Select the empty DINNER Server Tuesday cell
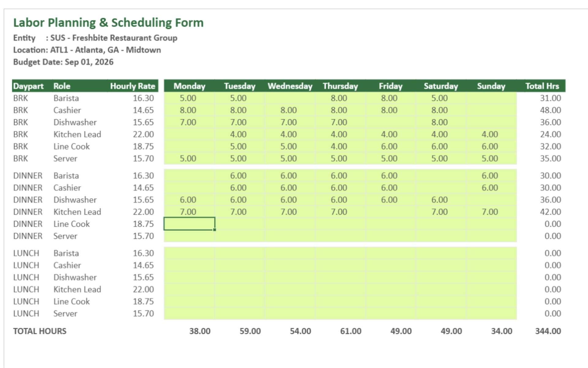588x368 pixels. point(239,236)
